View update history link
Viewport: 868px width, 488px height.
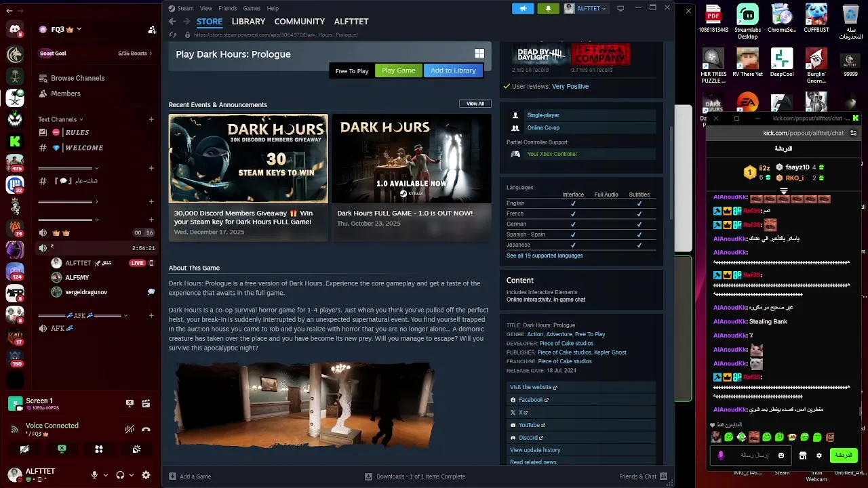pos(535,450)
